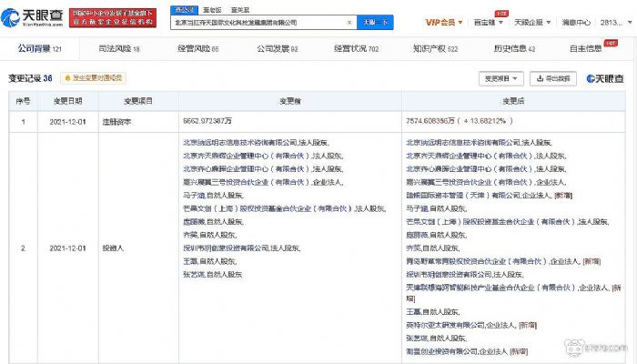Screen dimensions: 637x364
Task: Select the 7574.606356万 value after change
Action: [430, 121]
